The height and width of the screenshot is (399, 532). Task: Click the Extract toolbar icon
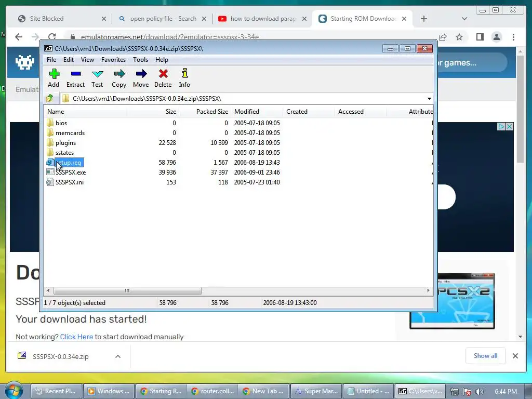pos(75,78)
